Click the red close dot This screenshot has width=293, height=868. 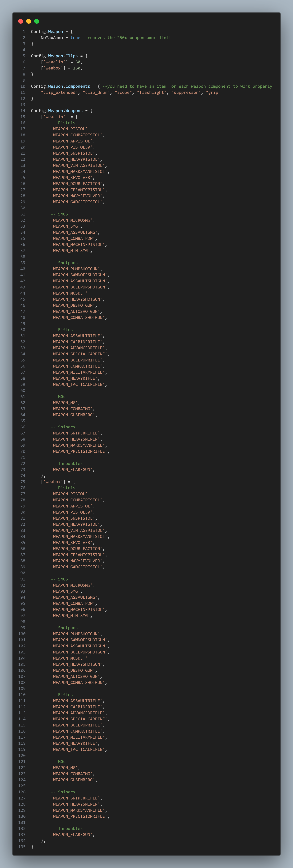pyautogui.click(x=20, y=21)
